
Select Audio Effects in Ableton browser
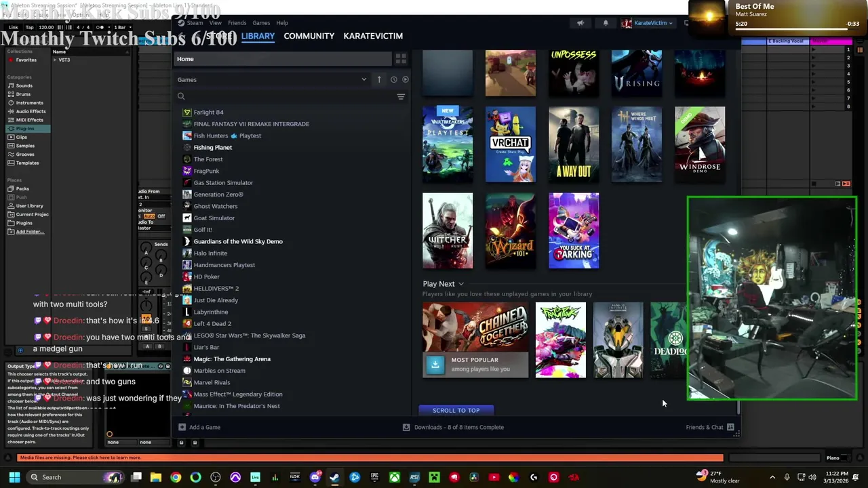tap(31, 111)
